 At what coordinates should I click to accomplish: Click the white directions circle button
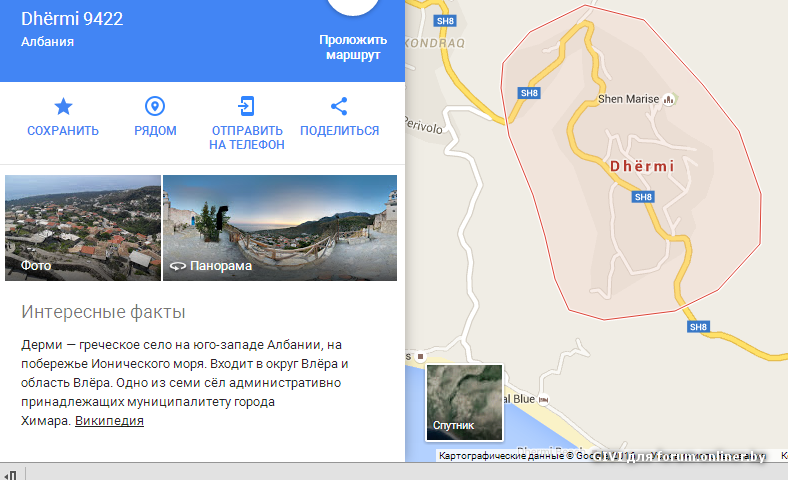[x=353, y=8]
